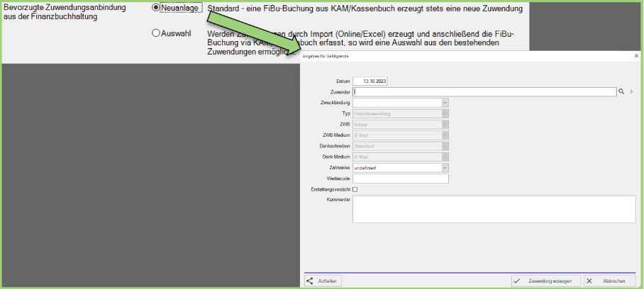Click inside the Kommentar text area
This screenshot has height=289, width=644.
pyautogui.click(x=494, y=210)
